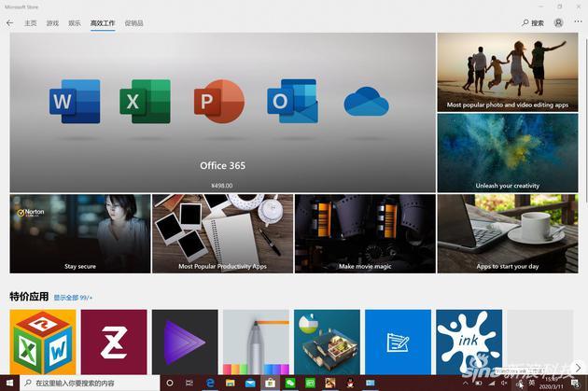Open the blue note-writing app tile
Screen dimensions: 588x391
coord(398,342)
